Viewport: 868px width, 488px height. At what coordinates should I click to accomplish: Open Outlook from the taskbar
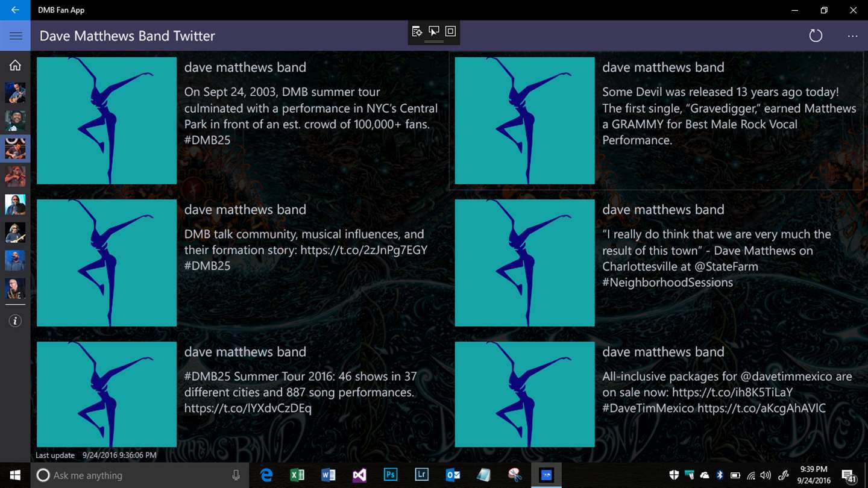[453, 475]
